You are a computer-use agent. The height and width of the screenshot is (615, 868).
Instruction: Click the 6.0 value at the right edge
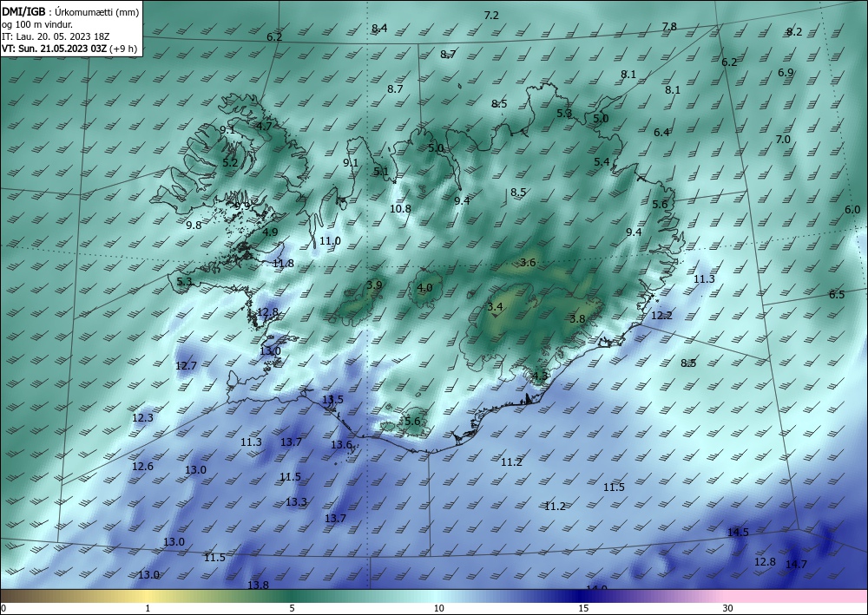tap(852, 210)
